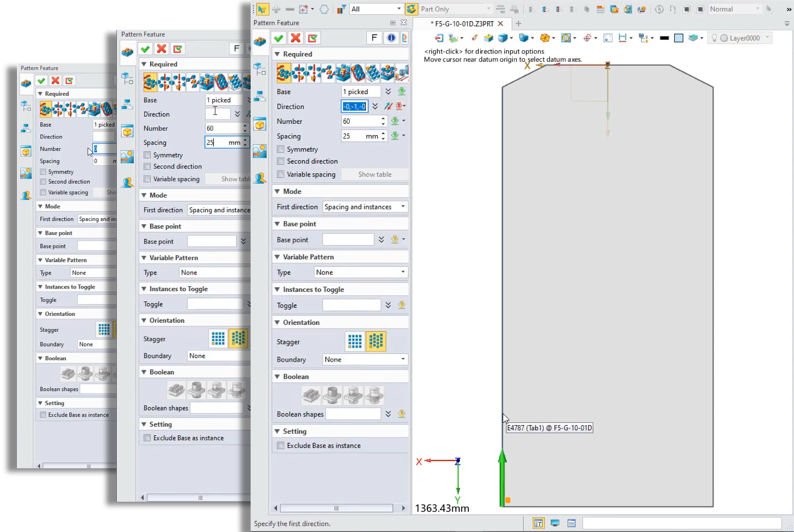Click the first Boolean base shape icon
This screenshot has height=532, width=794.
click(311, 395)
